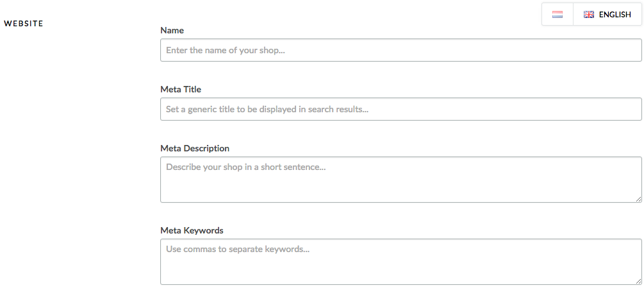644x288 pixels.
Task: Click the UK flag icon
Action: click(588, 14)
